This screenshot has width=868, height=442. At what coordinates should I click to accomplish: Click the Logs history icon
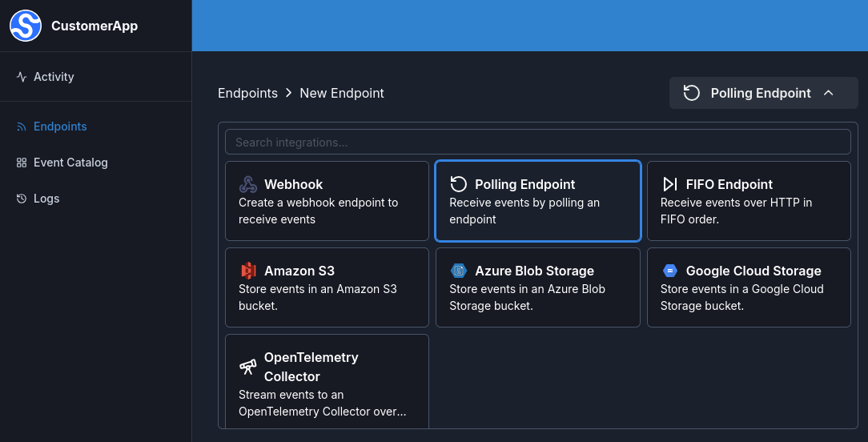(22, 199)
